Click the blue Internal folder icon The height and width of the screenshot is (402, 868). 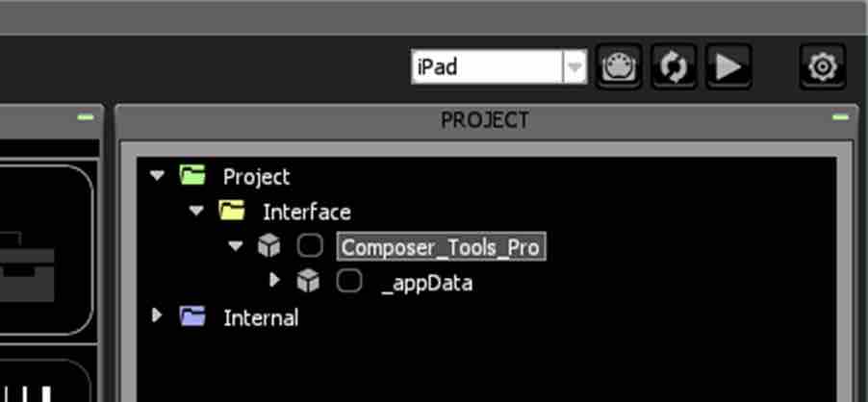tap(192, 315)
